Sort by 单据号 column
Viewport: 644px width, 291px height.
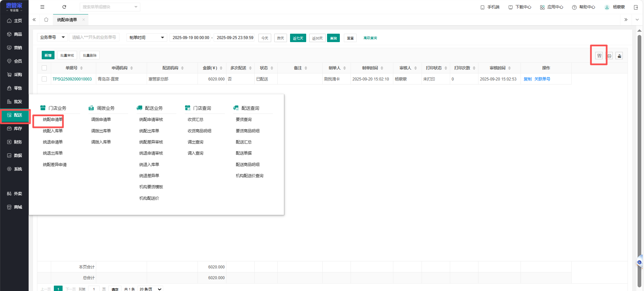point(81,68)
